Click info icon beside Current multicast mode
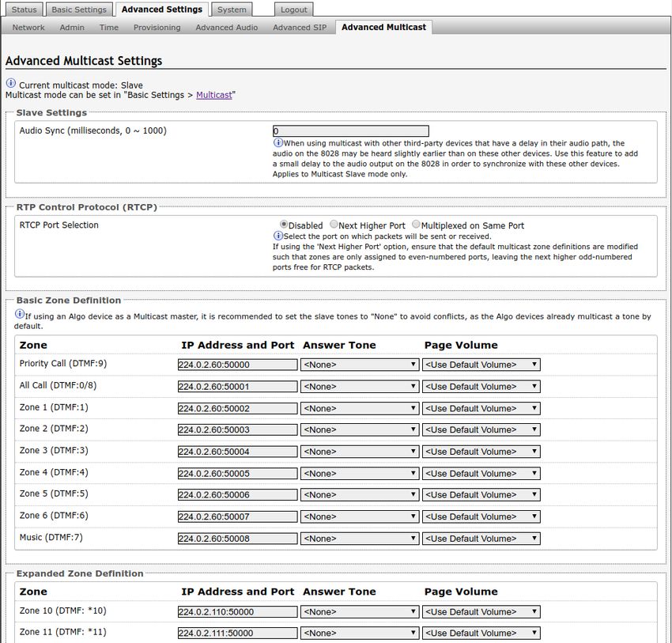The width and height of the screenshot is (672, 643). tap(11, 83)
